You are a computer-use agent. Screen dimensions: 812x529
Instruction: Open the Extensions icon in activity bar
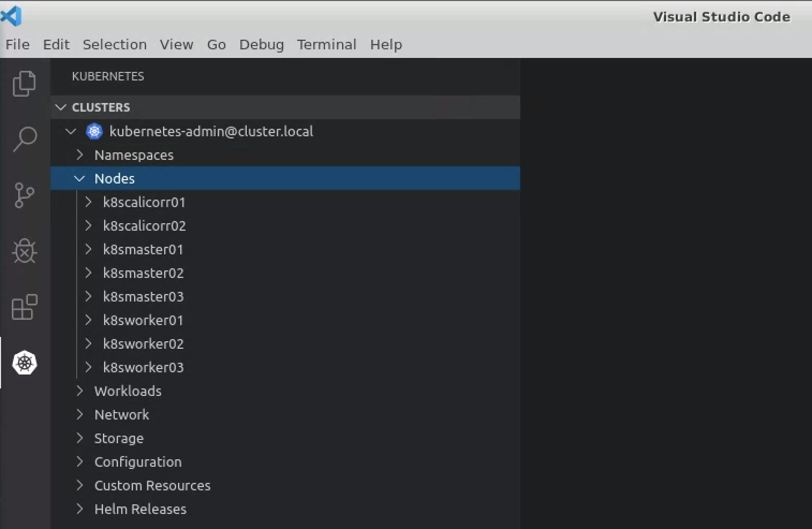(x=24, y=307)
